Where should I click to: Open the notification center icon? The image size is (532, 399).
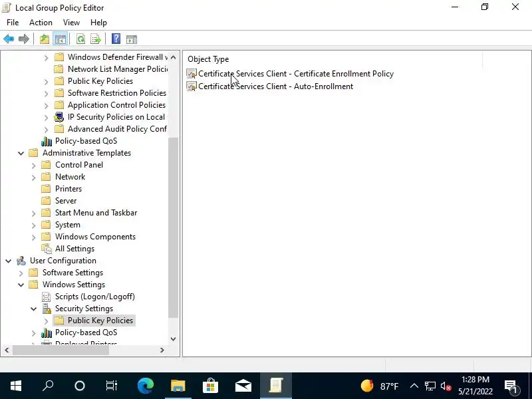pos(511,386)
